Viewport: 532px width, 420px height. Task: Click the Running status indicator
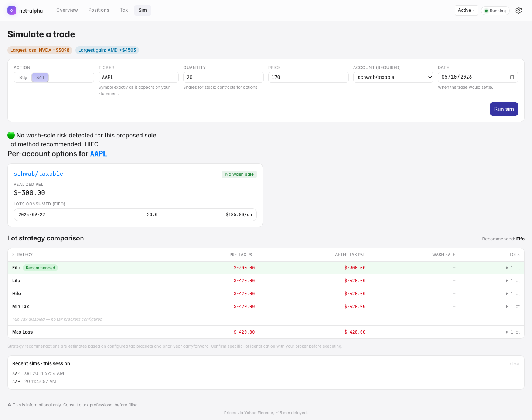[x=495, y=11]
